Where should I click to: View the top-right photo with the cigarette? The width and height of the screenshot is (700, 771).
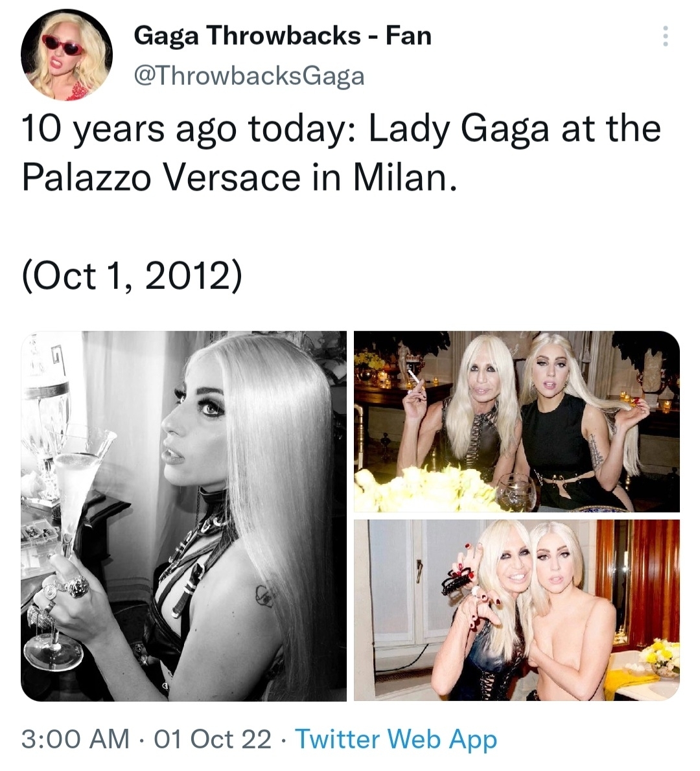pyautogui.click(x=517, y=421)
